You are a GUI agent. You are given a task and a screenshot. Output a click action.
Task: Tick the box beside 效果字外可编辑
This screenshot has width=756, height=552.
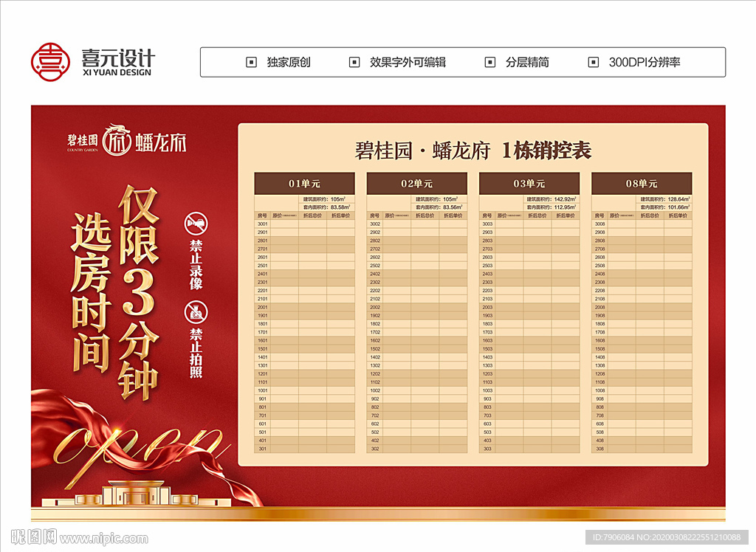tap(354, 62)
